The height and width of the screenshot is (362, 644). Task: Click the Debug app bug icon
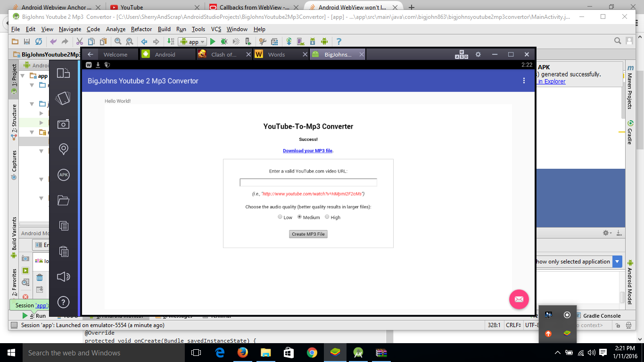(225, 41)
